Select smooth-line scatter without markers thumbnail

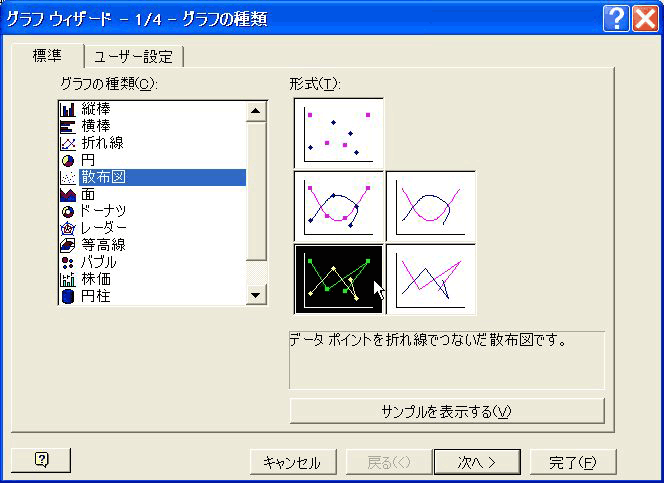(431, 205)
